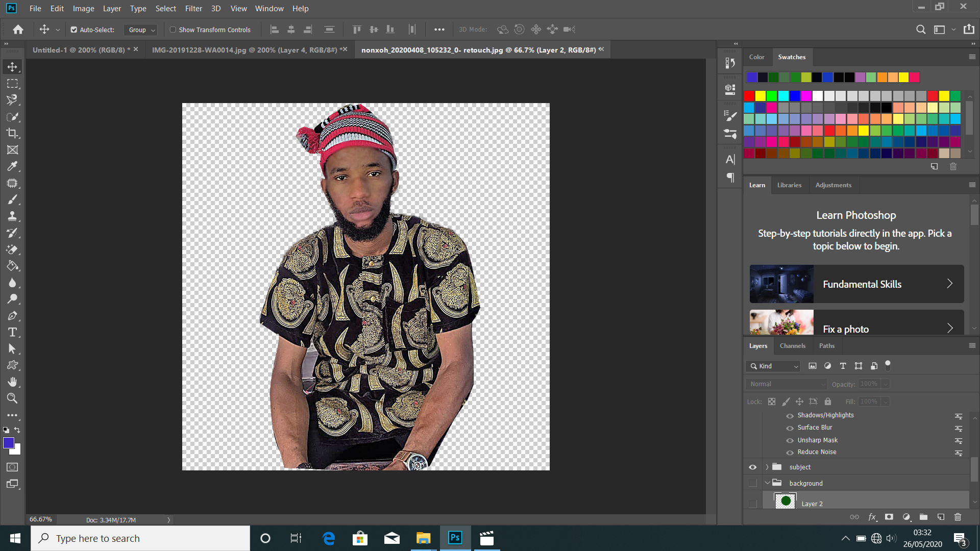Click the Share image icon

point(969,29)
